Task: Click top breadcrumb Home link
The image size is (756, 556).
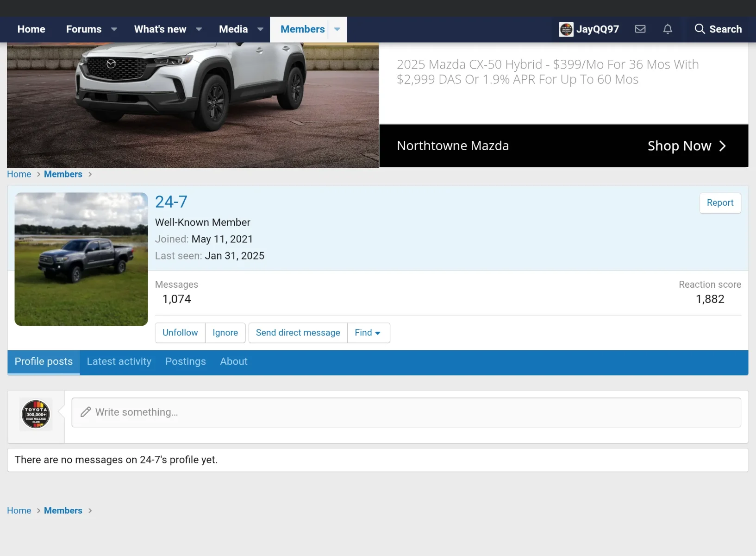Action: [19, 174]
